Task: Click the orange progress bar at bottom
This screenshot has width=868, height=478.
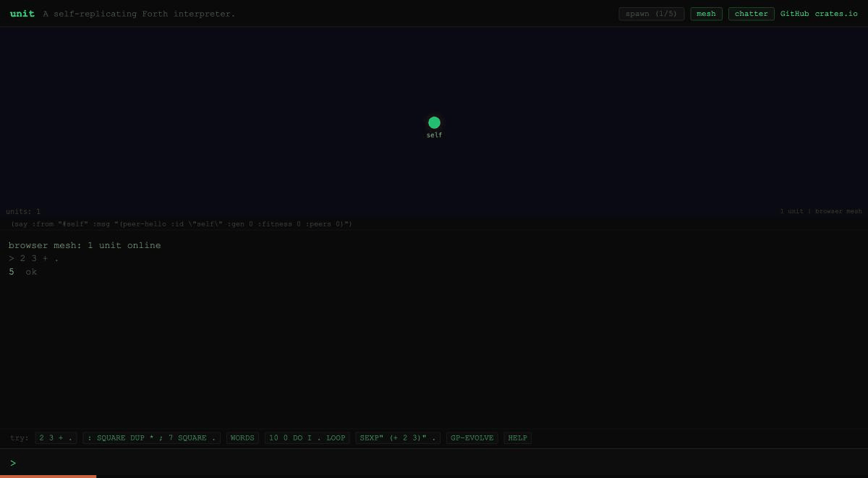Action: pos(48,476)
